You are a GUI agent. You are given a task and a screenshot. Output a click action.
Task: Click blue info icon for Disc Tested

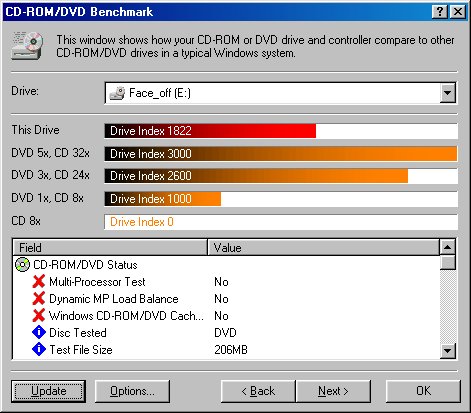point(39,332)
